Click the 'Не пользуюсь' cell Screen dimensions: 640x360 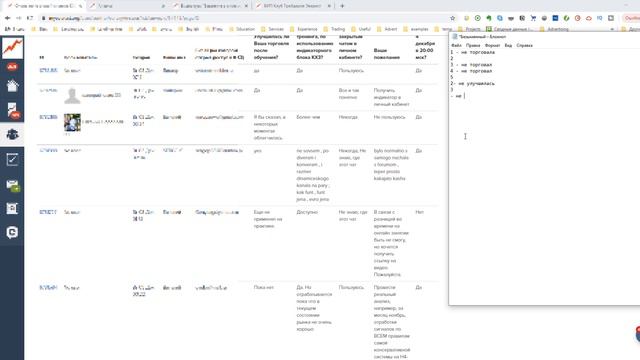pos(389,117)
